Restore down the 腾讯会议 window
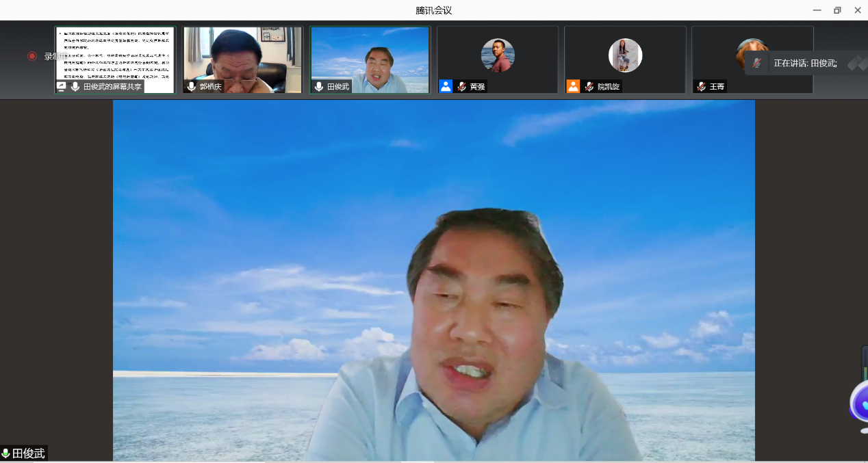The height and width of the screenshot is (463, 868). 837,10
